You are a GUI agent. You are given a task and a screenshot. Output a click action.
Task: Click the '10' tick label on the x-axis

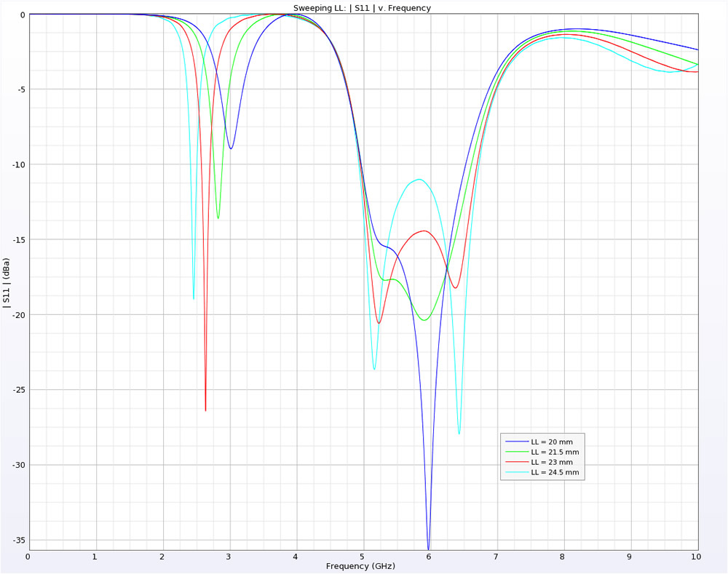pyautogui.click(x=697, y=557)
